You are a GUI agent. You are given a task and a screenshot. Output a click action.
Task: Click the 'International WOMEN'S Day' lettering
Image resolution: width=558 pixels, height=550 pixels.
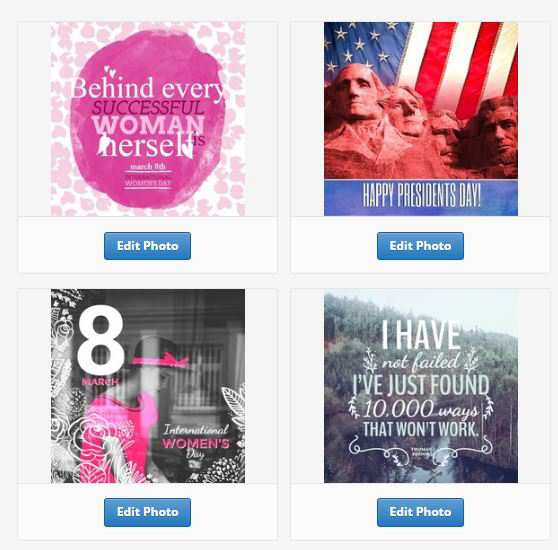click(x=196, y=443)
